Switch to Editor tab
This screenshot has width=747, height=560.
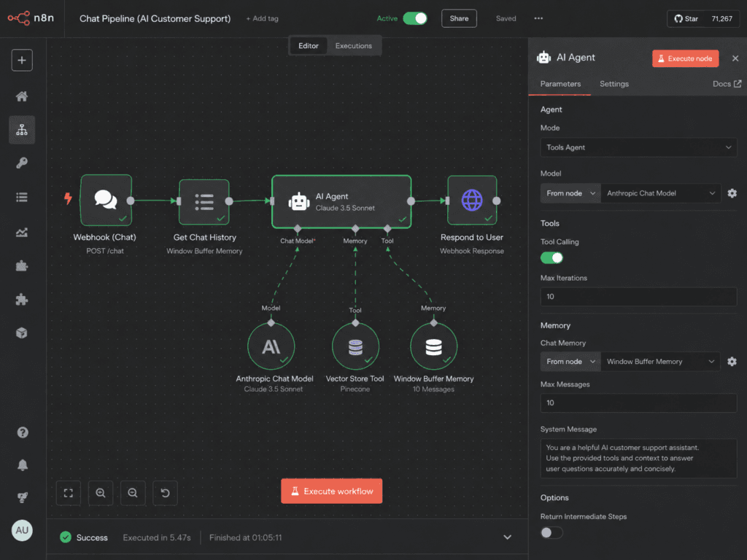pos(309,46)
